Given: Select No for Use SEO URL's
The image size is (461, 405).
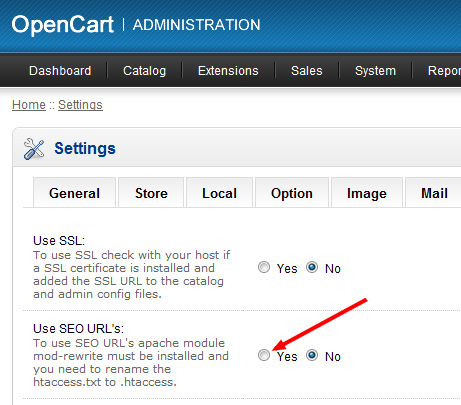Looking at the screenshot, I should click(312, 355).
